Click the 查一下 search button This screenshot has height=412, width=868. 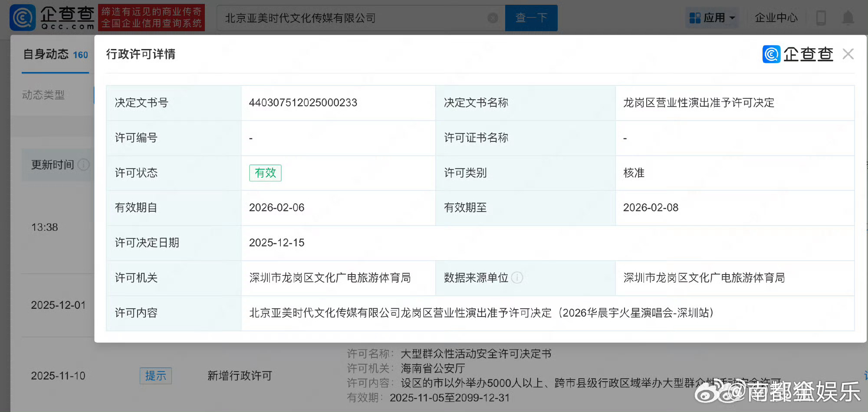click(x=531, y=18)
